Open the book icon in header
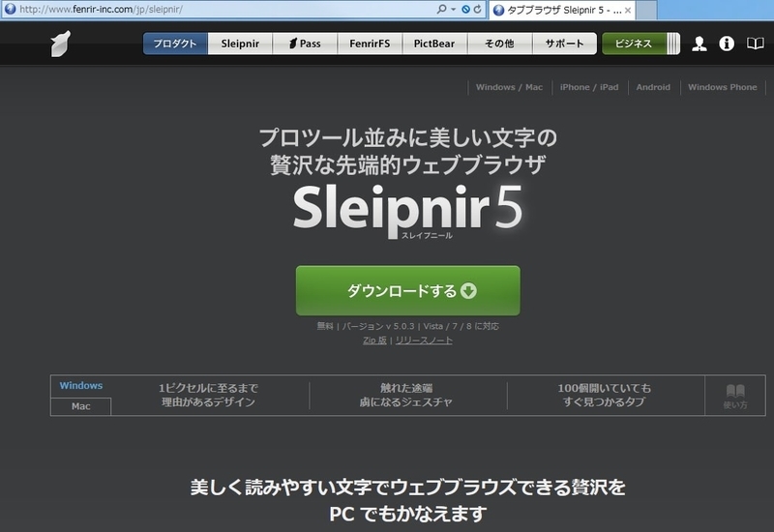The image size is (774, 532). pyautogui.click(x=755, y=44)
